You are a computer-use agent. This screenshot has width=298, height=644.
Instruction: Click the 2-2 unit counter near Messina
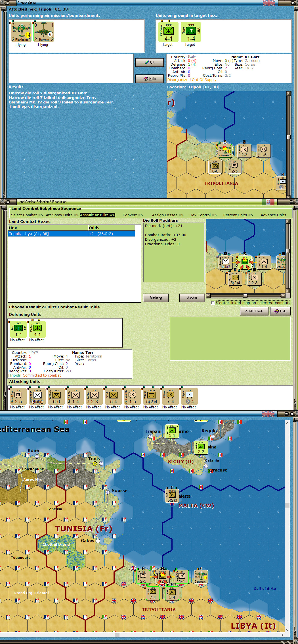click(x=201, y=447)
